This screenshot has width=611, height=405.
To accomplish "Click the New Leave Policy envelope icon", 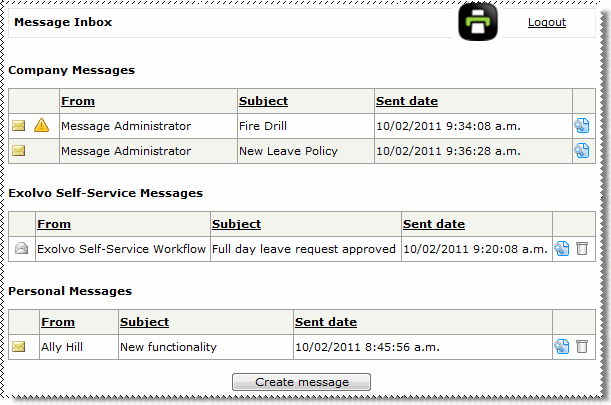I will [x=19, y=151].
